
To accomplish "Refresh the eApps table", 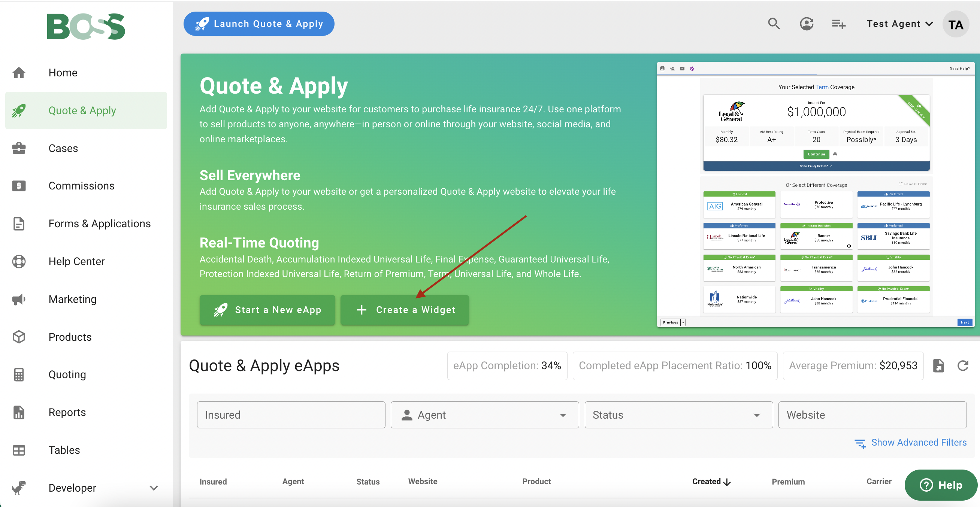I will click(962, 365).
